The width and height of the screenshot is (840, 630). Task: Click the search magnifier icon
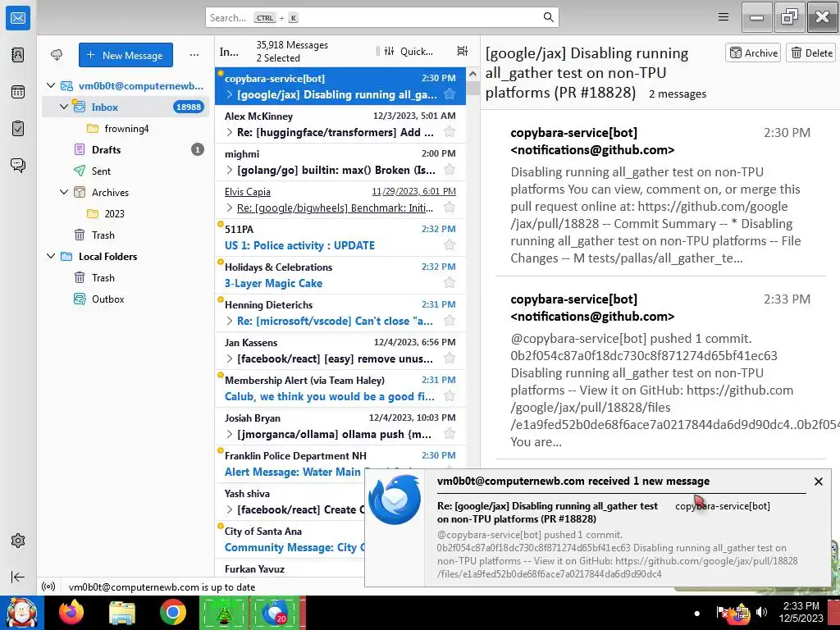coord(549,17)
